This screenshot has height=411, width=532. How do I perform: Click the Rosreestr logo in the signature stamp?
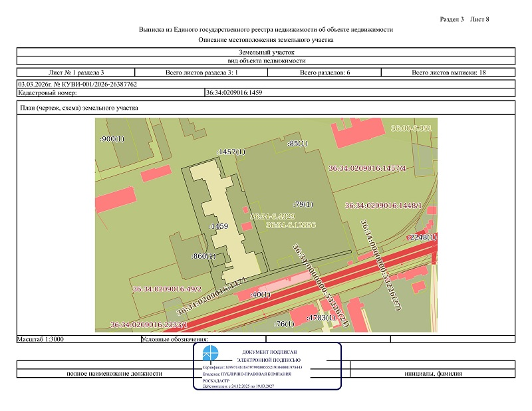pyautogui.click(x=209, y=353)
